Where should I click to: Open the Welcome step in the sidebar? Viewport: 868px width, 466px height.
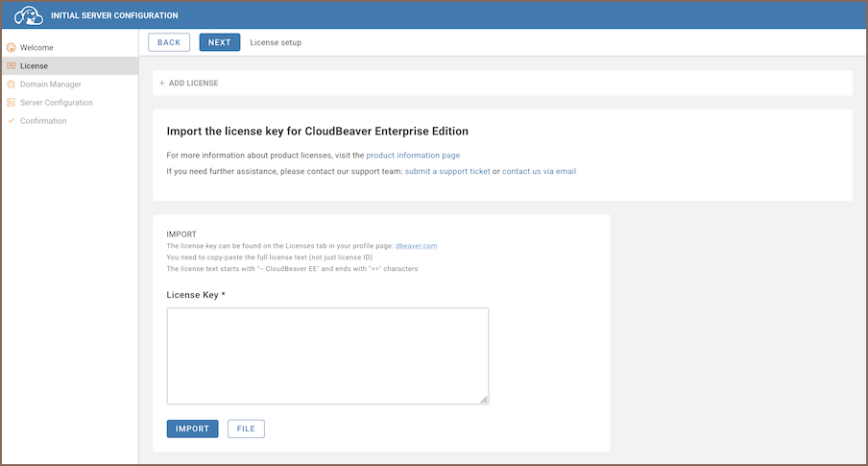(36, 47)
